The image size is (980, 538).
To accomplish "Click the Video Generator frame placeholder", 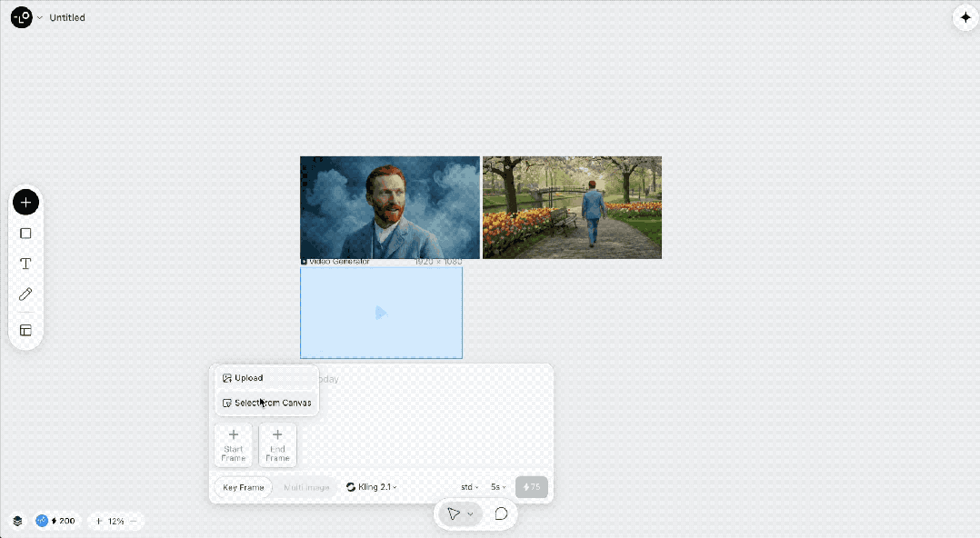I will click(381, 313).
